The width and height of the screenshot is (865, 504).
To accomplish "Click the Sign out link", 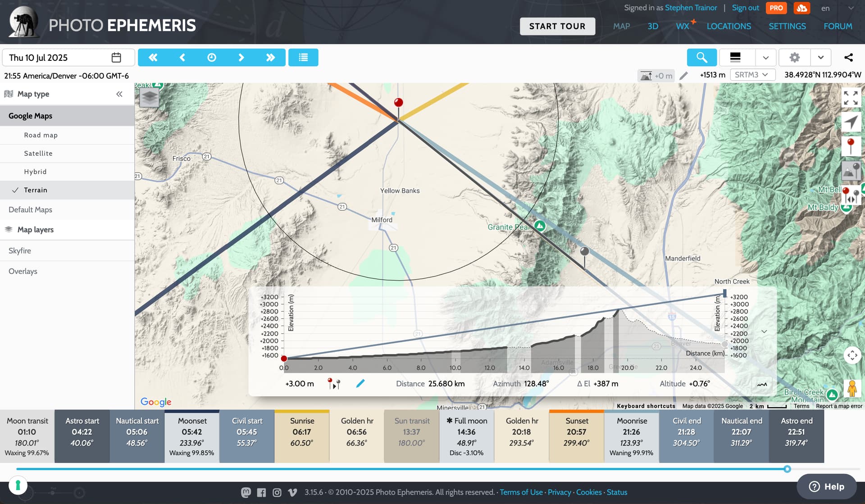I will coord(745,8).
